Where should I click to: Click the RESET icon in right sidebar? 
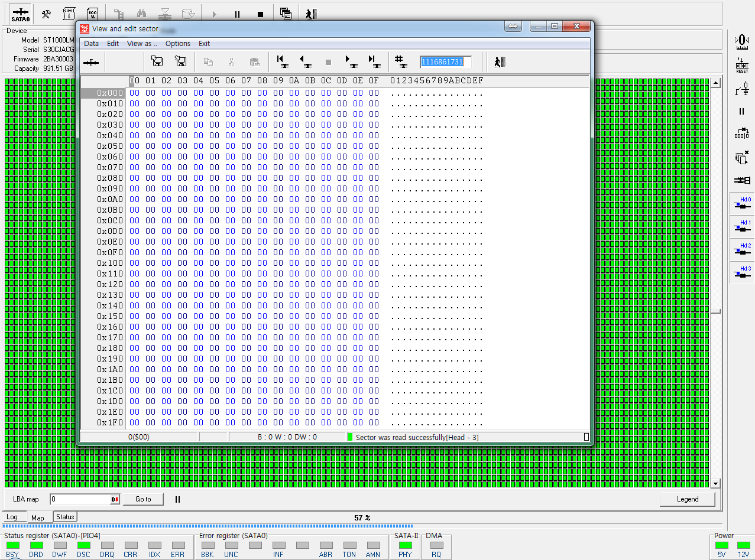pos(742,64)
